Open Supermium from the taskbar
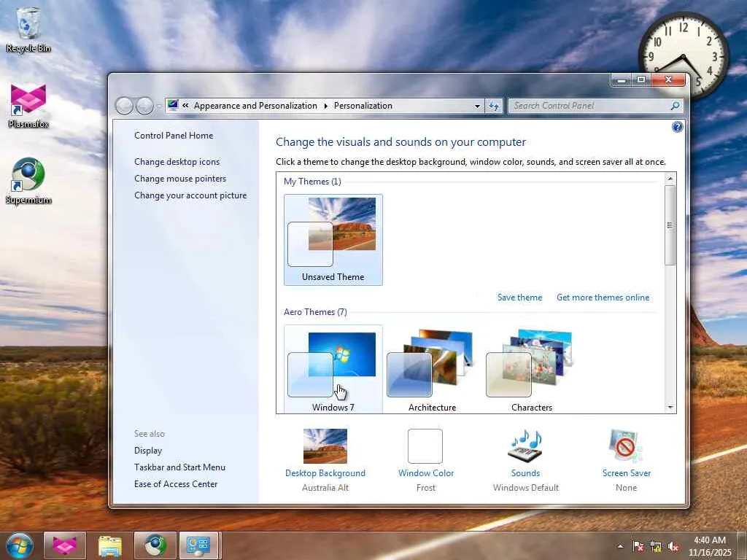 (155, 545)
